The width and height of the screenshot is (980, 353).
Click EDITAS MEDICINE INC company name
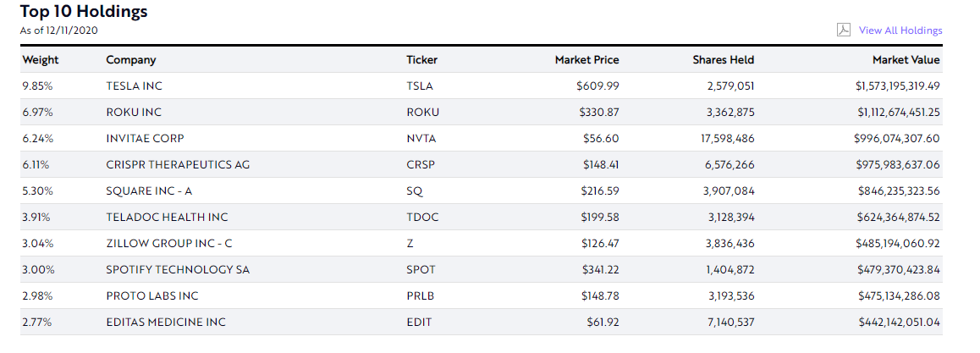coord(166,323)
